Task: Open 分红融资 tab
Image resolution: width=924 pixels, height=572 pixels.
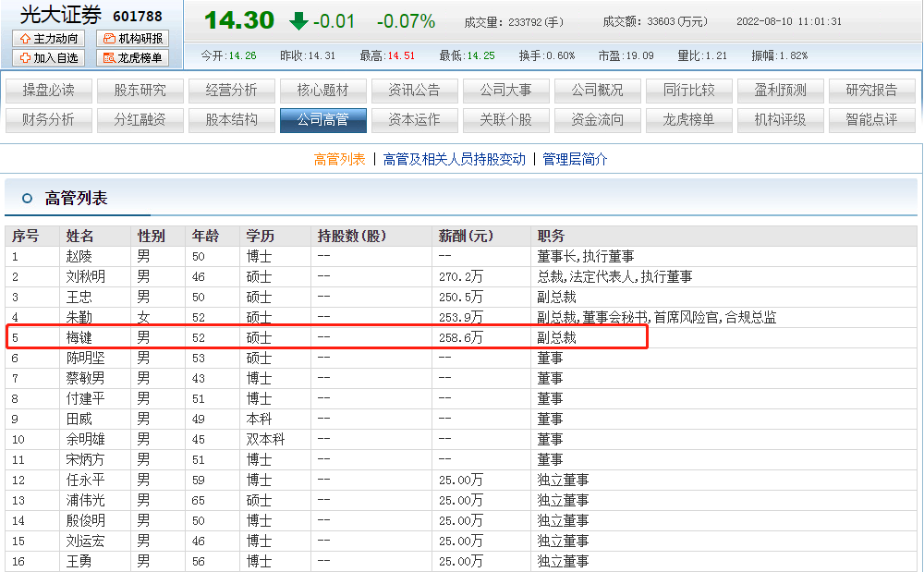Action: (140, 120)
